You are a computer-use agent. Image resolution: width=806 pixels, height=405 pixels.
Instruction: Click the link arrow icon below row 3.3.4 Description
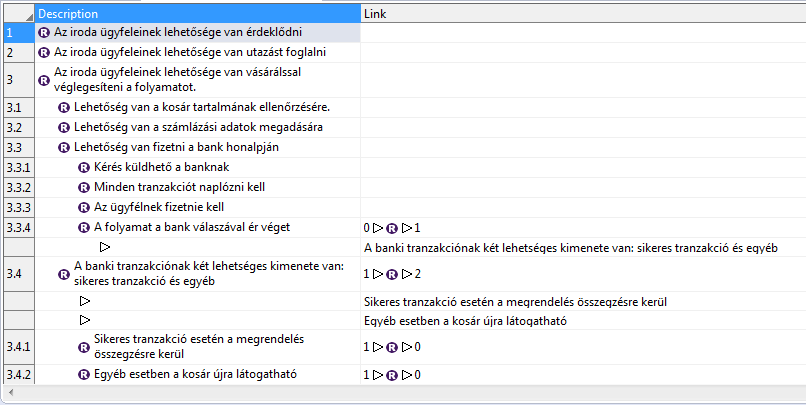pos(105,247)
